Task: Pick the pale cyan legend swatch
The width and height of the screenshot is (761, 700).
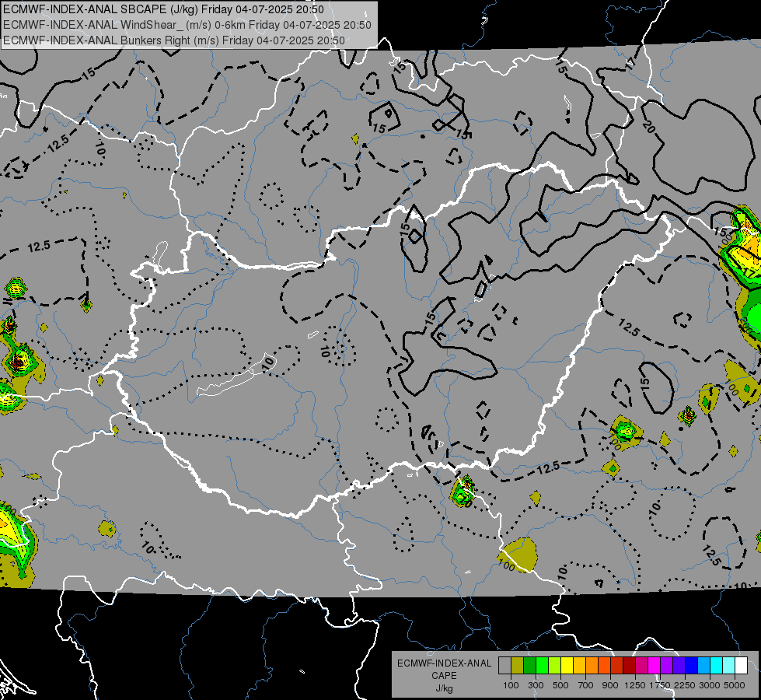Action: [x=729, y=665]
